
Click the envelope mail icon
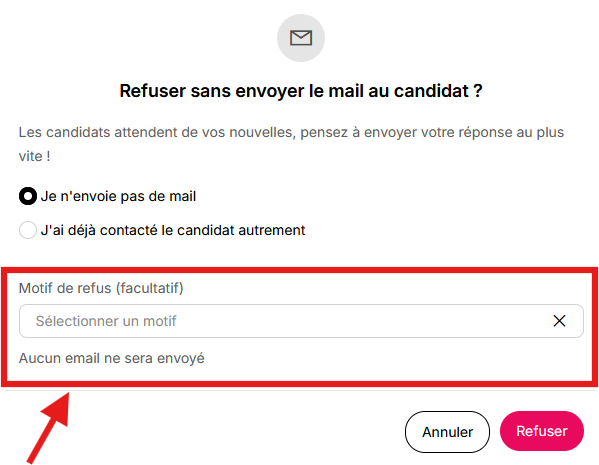coord(301,38)
